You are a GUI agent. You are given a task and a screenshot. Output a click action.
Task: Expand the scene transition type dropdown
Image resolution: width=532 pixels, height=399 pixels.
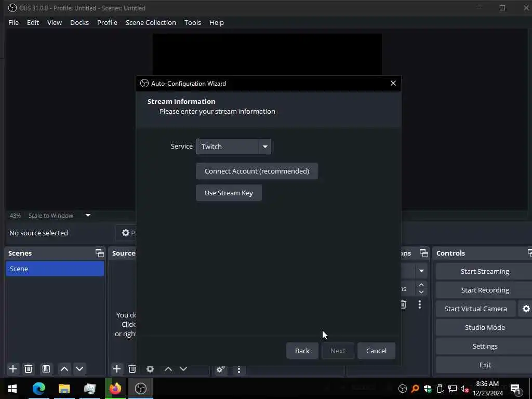tap(421, 271)
